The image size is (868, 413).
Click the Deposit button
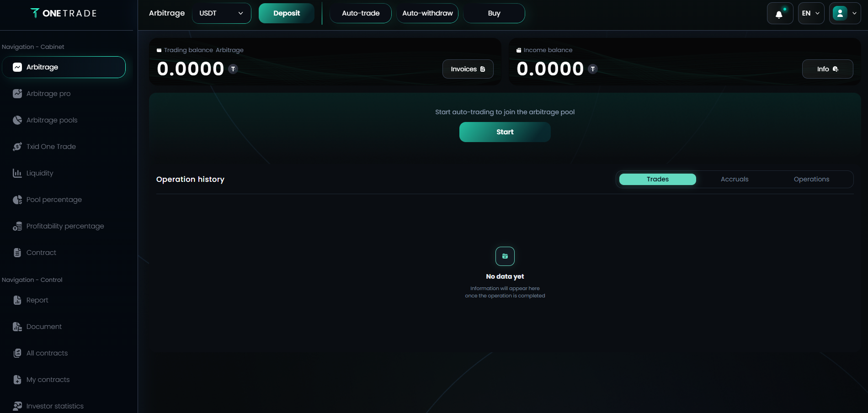click(287, 13)
